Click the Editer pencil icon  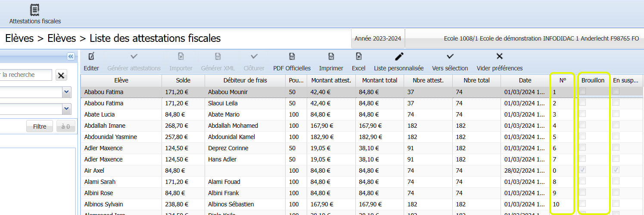[91, 57]
